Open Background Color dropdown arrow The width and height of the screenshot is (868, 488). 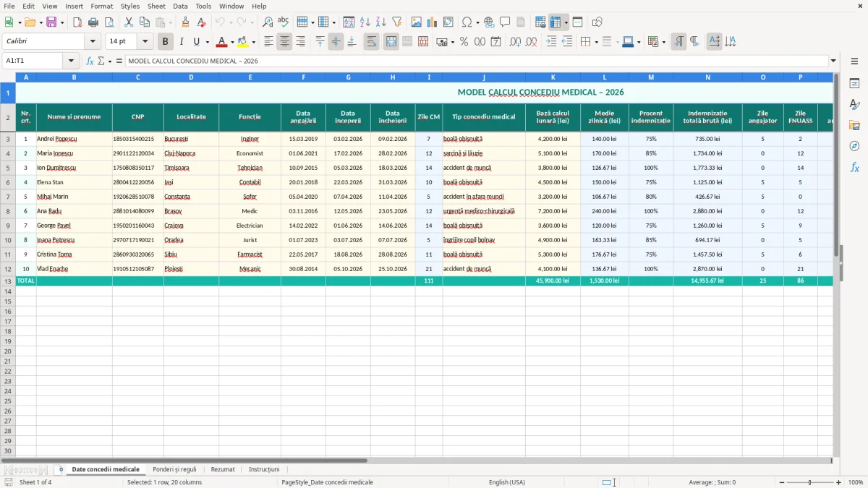coord(253,42)
